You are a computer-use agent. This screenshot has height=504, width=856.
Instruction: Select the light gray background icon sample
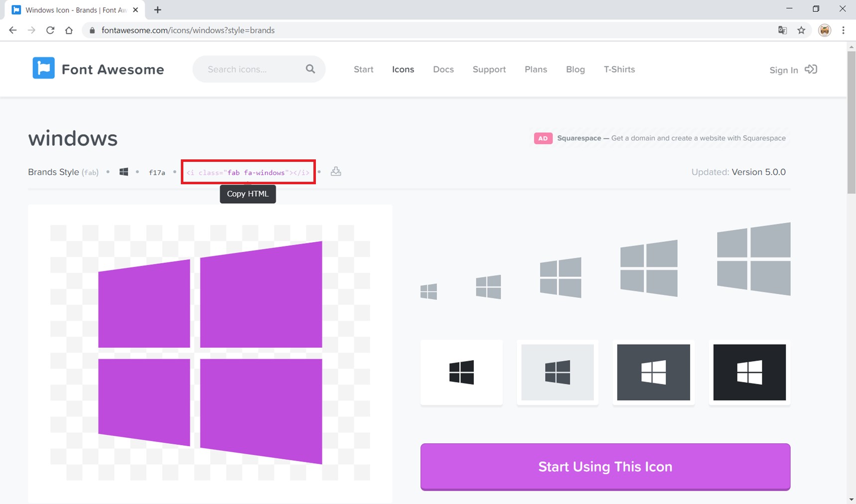point(557,372)
